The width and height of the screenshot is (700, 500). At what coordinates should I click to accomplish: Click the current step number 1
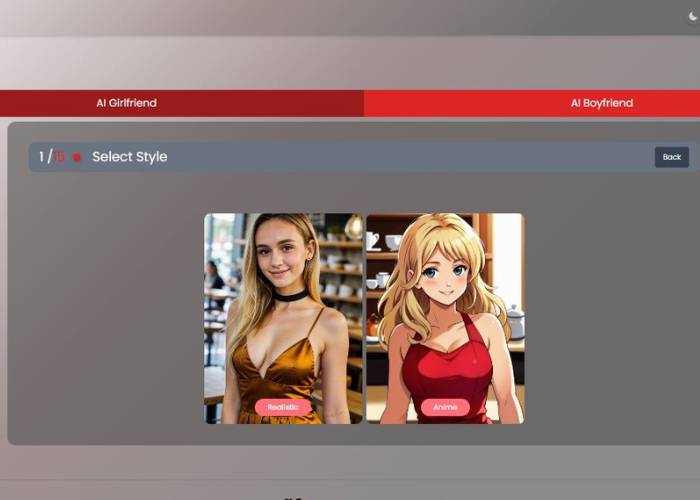coord(41,157)
